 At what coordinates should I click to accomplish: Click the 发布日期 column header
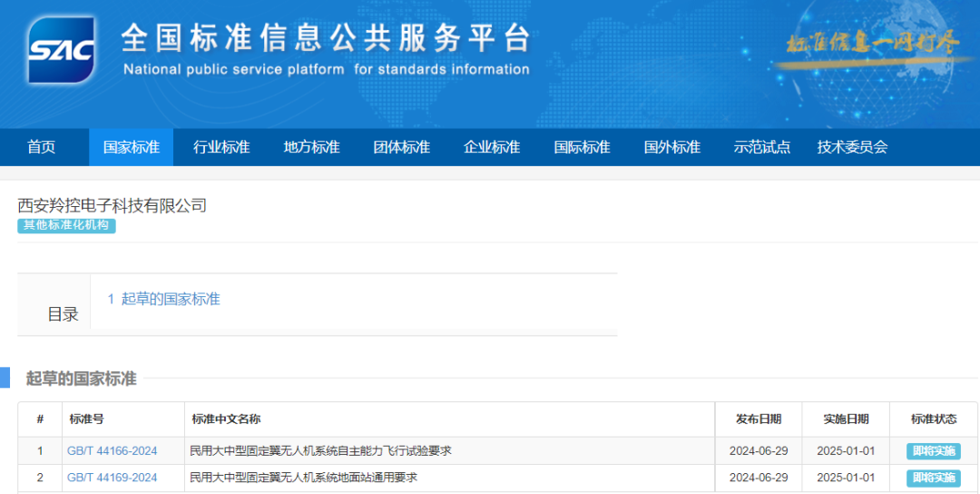(x=758, y=419)
